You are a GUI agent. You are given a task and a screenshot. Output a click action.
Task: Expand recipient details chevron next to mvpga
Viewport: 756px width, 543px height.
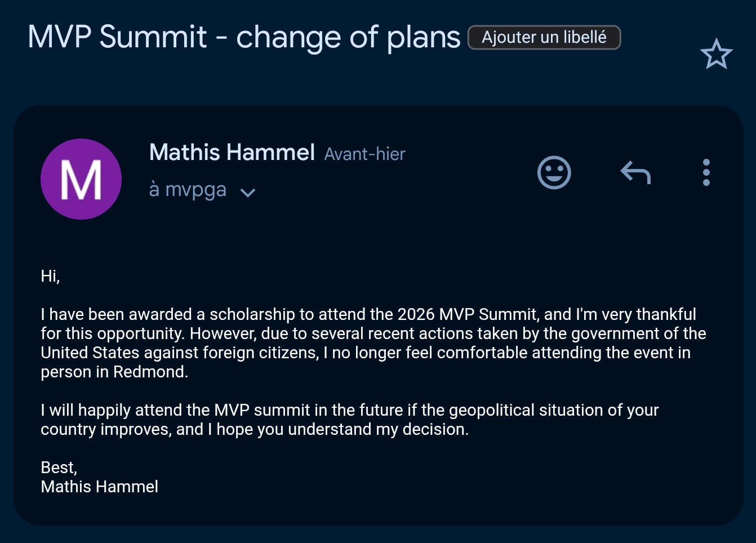pyautogui.click(x=248, y=193)
